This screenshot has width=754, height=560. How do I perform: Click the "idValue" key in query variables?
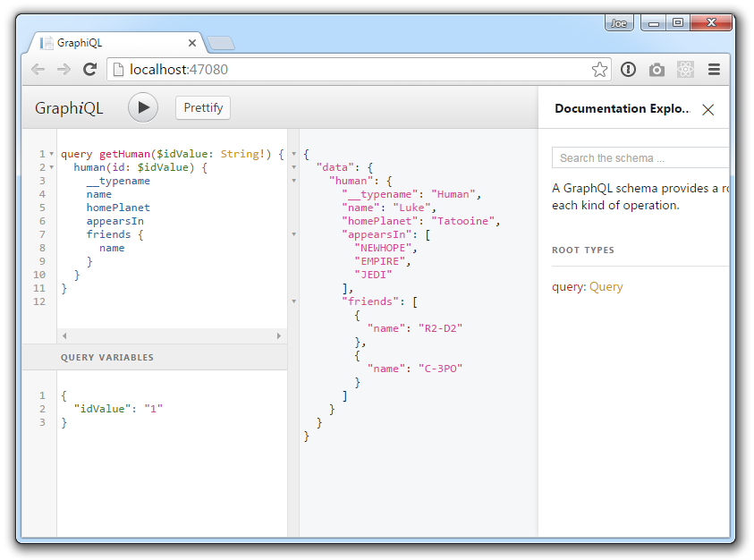102,409
